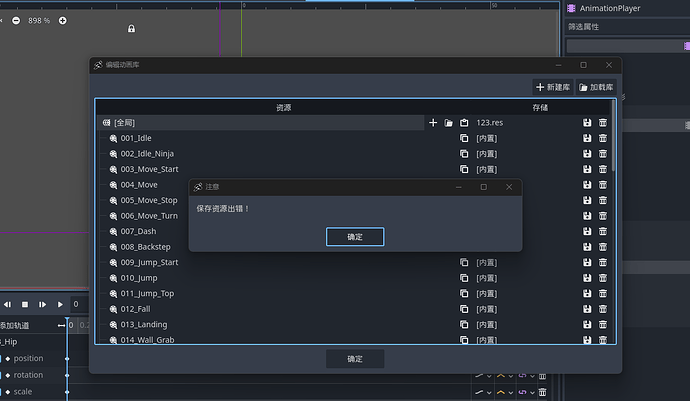Click save icon for [全局] library row
Image resolution: width=690 pixels, height=401 pixels.
click(587, 122)
